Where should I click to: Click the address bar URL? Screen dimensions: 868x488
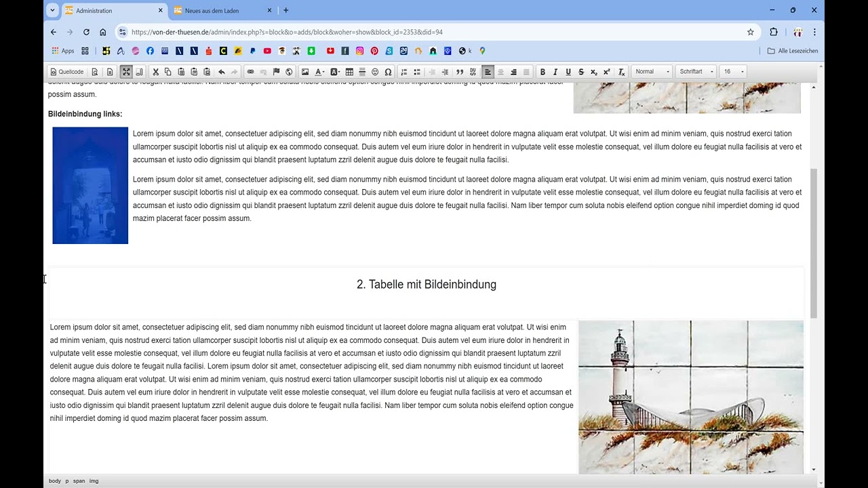287,32
